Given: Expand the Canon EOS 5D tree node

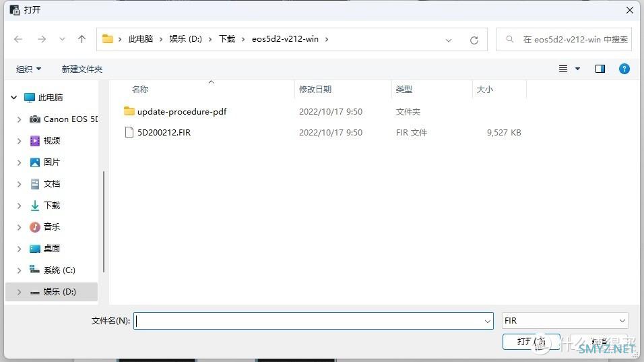Looking at the screenshot, I should pyautogui.click(x=19, y=119).
